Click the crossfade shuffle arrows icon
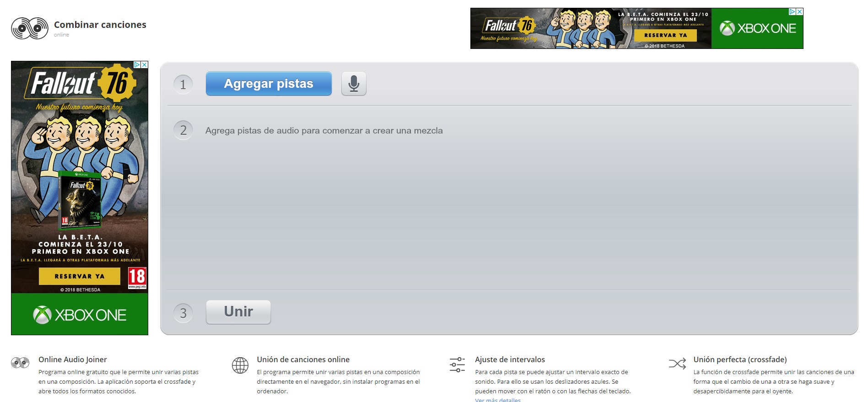The height and width of the screenshot is (402, 868). [677, 364]
